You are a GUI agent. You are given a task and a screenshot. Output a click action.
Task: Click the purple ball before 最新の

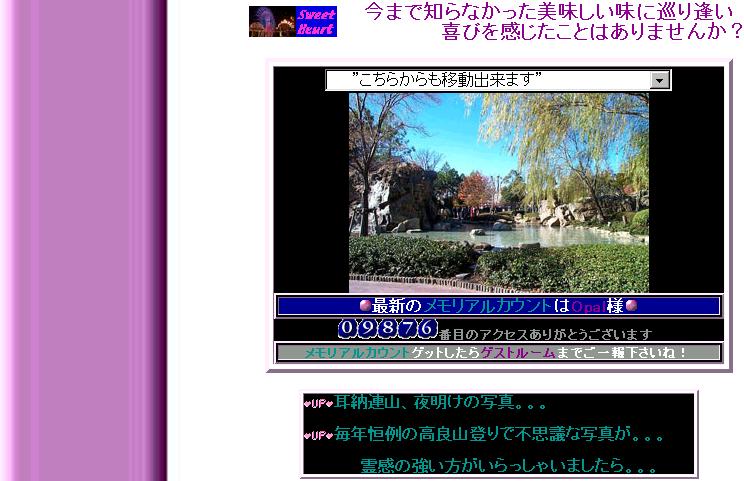point(366,306)
